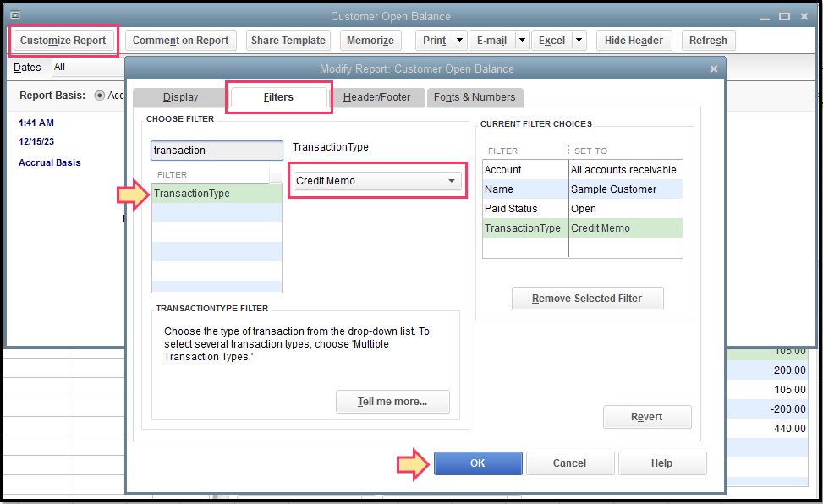The image size is (823, 504).
Task: Click the Customize Report button
Action: pyautogui.click(x=63, y=41)
